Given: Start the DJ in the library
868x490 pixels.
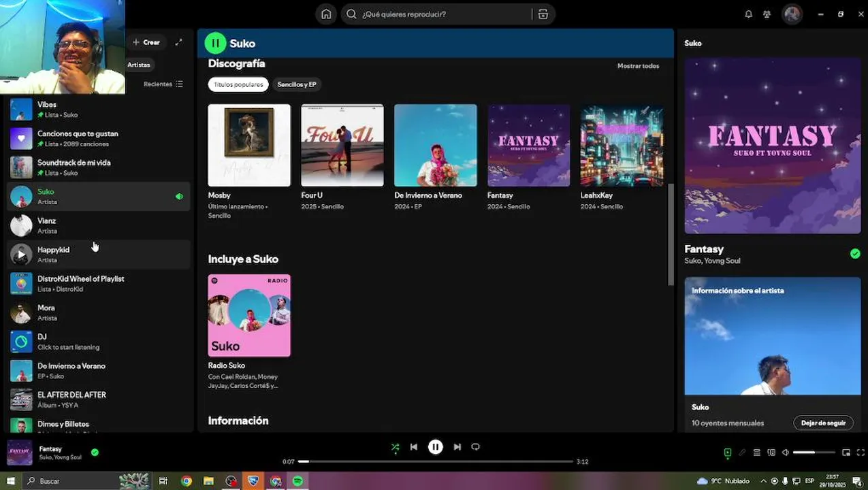Looking at the screenshot, I should [x=99, y=342].
